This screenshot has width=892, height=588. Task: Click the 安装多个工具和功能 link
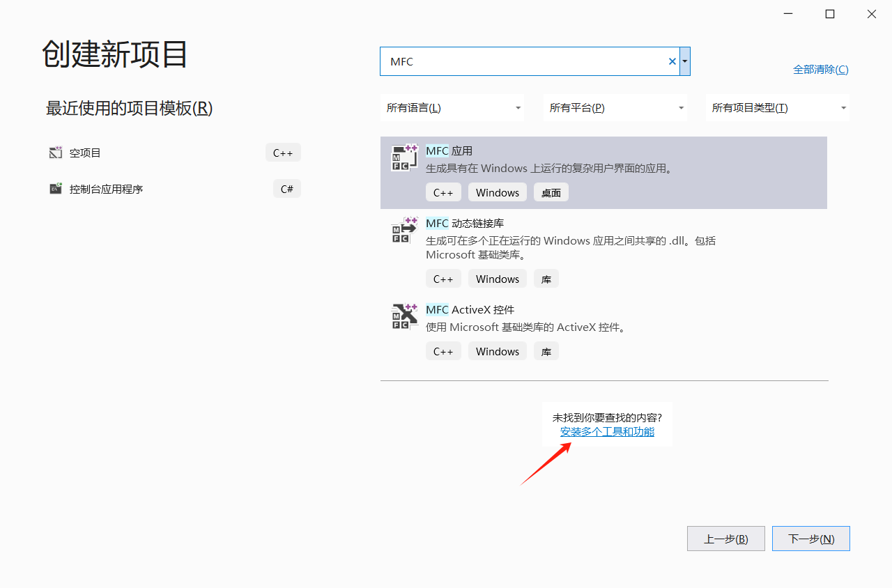(x=607, y=432)
